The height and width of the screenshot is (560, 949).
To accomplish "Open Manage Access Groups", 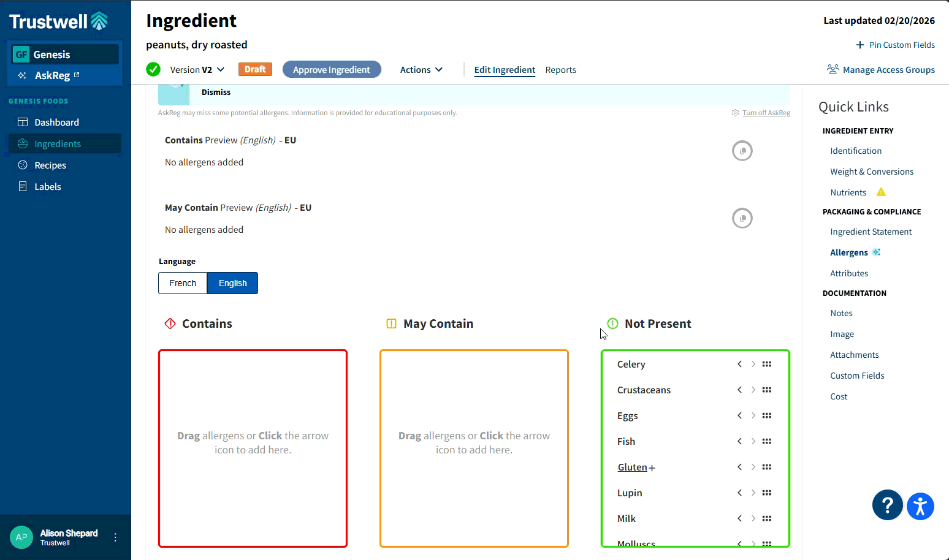I will pyautogui.click(x=881, y=70).
